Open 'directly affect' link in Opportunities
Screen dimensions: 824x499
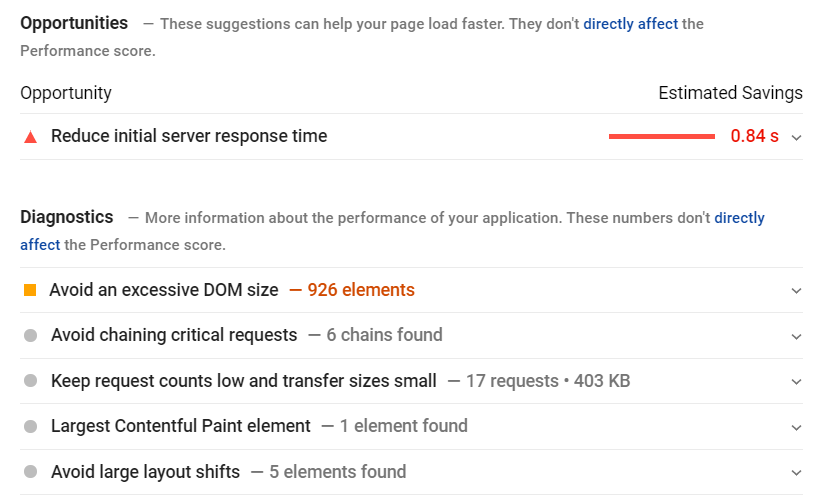pos(630,24)
